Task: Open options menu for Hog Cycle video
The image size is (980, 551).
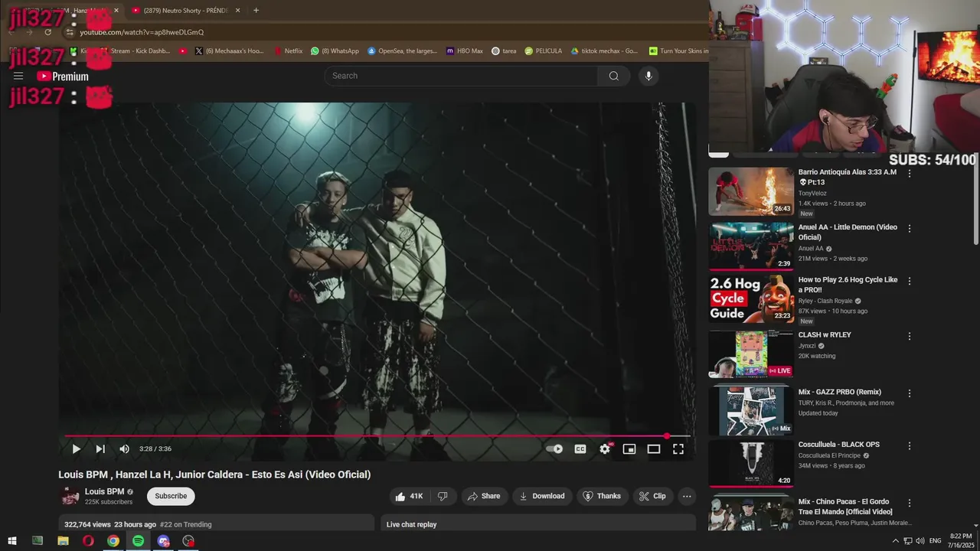Action: tap(910, 282)
